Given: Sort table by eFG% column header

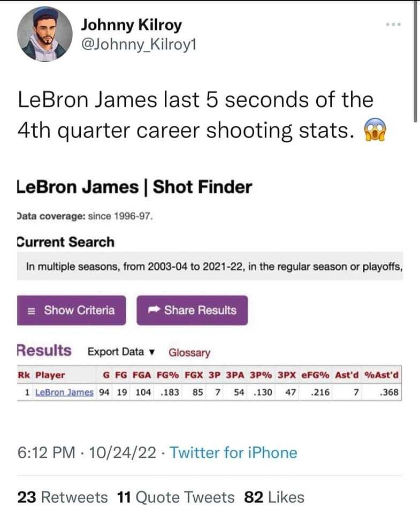Looking at the screenshot, I should 316,375.
